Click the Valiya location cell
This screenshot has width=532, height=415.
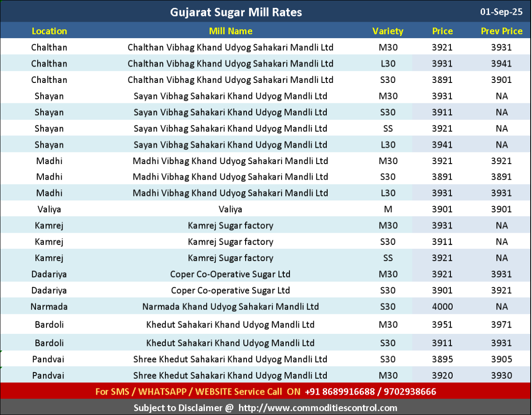[49, 209]
